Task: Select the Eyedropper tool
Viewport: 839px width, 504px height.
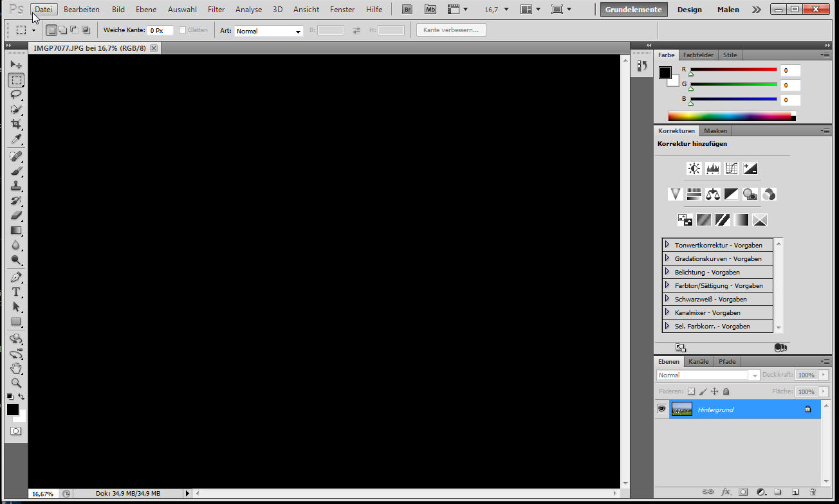Action: pyautogui.click(x=16, y=139)
